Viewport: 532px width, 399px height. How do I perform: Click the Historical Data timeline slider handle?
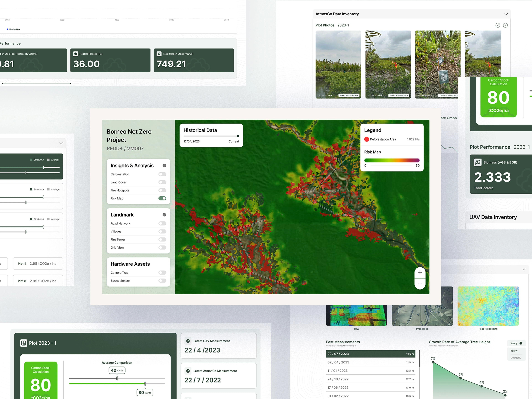[x=238, y=136]
